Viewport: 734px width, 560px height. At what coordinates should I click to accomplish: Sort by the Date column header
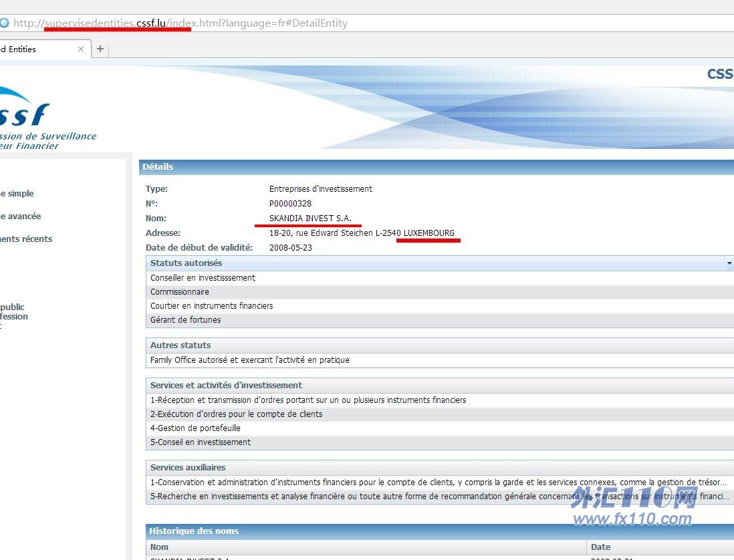660,547
